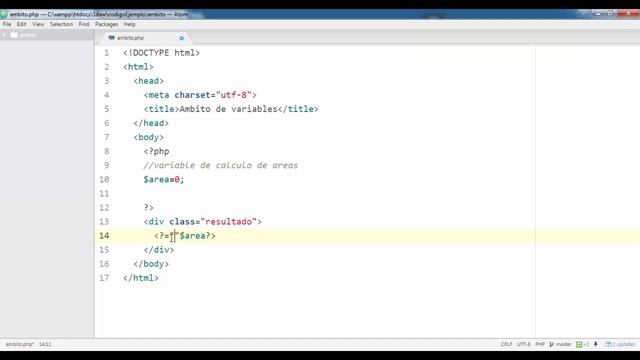Open the Packages menu
The image size is (640, 360).
point(107,24)
